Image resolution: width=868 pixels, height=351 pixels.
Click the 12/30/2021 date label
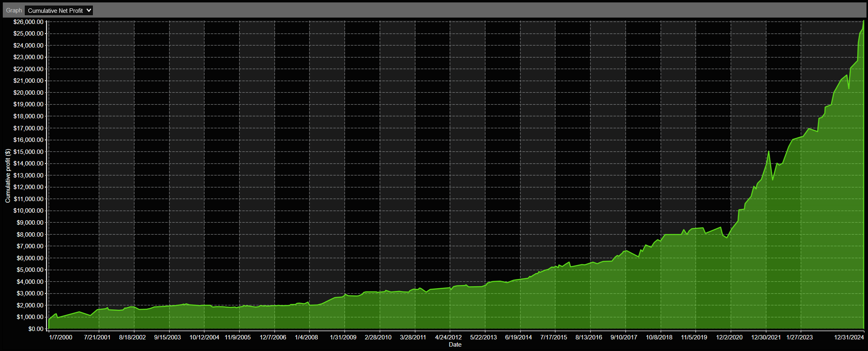point(766,337)
